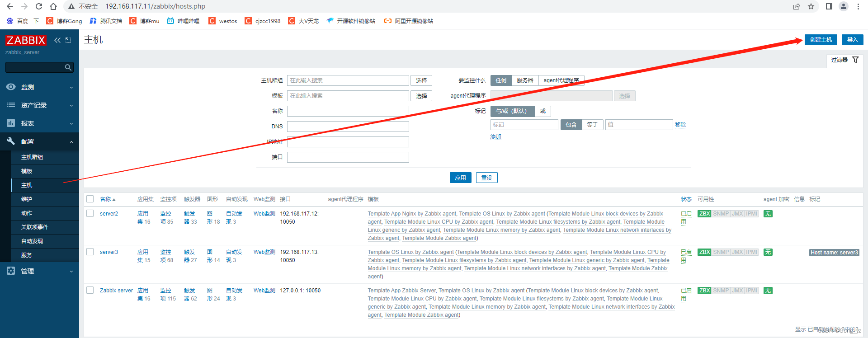Open browser profile avatar
Image resolution: width=868 pixels, height=338 pixels.
tap(844, 6)
